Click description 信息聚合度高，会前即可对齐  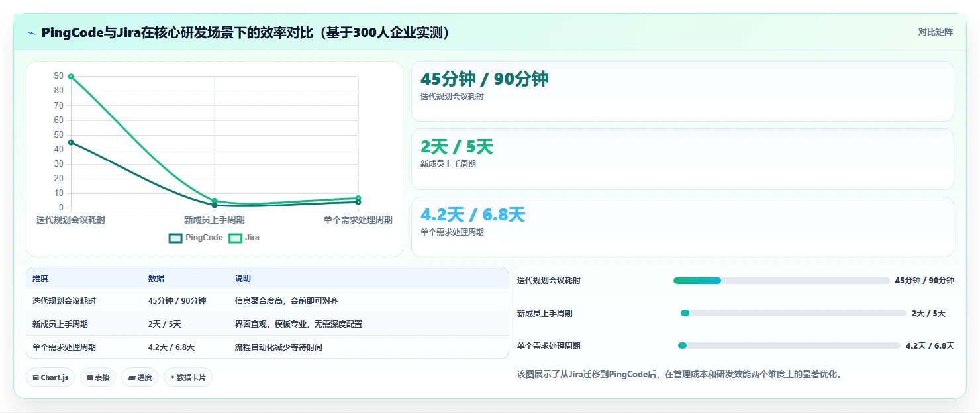point(287,301)
